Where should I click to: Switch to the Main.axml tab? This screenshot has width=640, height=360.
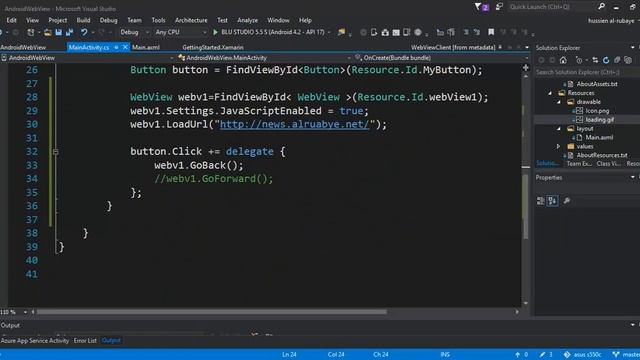146,47
